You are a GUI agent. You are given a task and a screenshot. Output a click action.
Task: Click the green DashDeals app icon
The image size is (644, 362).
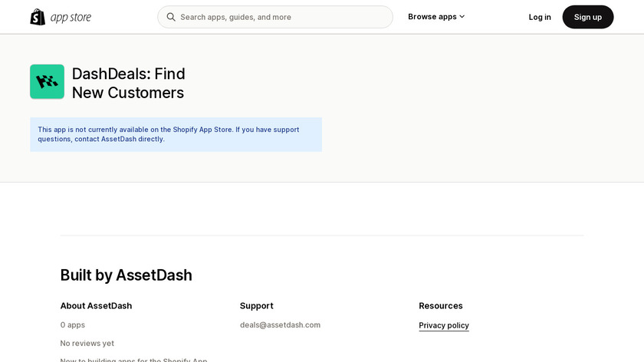coord(47,82)
